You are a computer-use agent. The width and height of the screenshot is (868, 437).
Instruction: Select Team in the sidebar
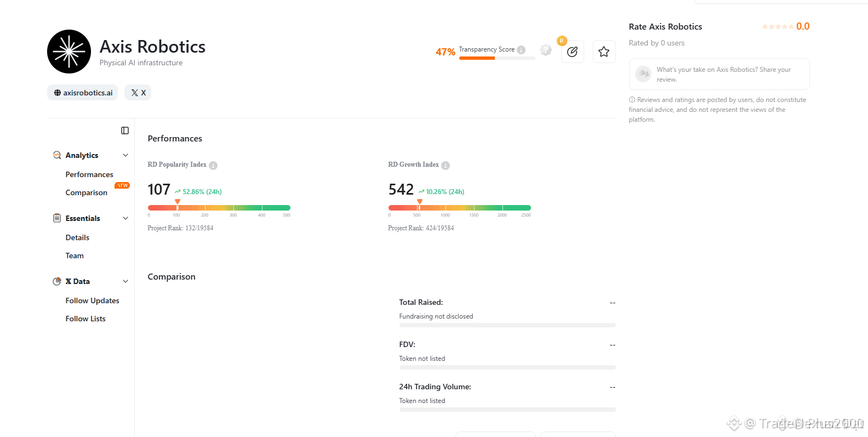75,256
